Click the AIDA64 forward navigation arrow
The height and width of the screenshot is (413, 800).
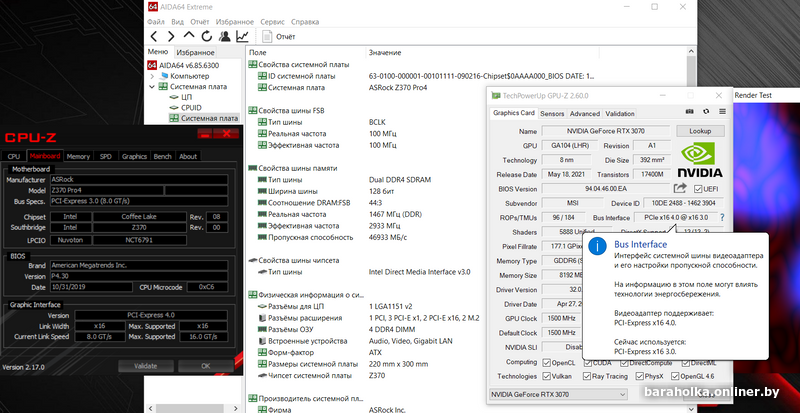pyautogui.click(x=170, y=36)
